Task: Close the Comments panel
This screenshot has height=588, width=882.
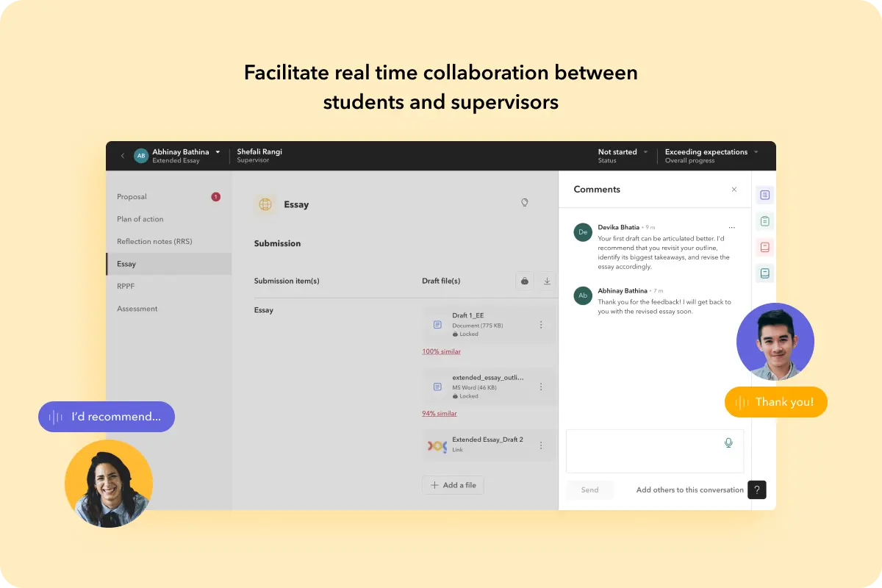Action: click(734, 190)
